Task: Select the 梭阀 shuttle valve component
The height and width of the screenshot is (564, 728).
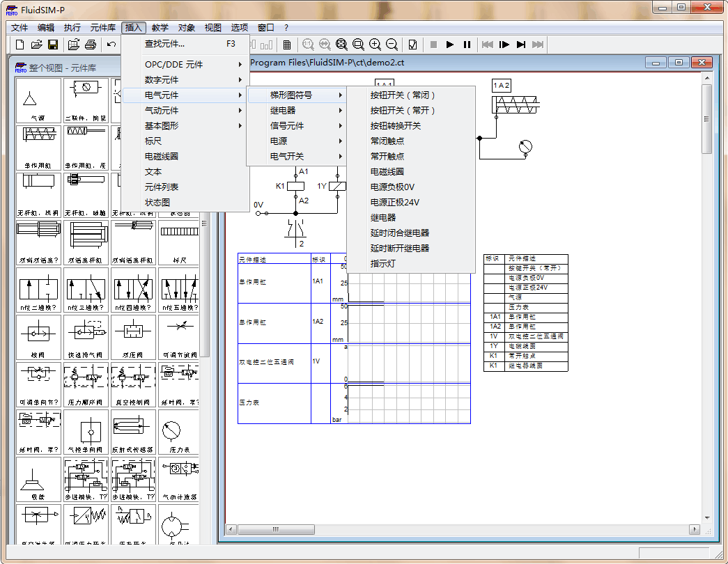Action: (38, 337)
